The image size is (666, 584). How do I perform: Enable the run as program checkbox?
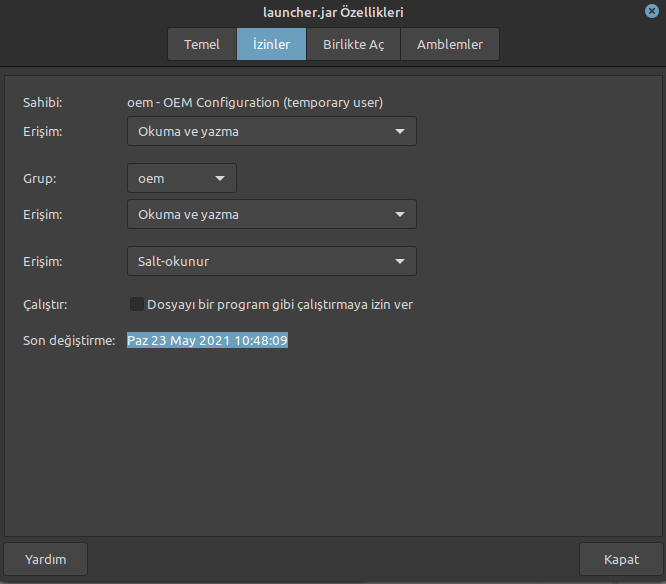(x=137, y=304)
